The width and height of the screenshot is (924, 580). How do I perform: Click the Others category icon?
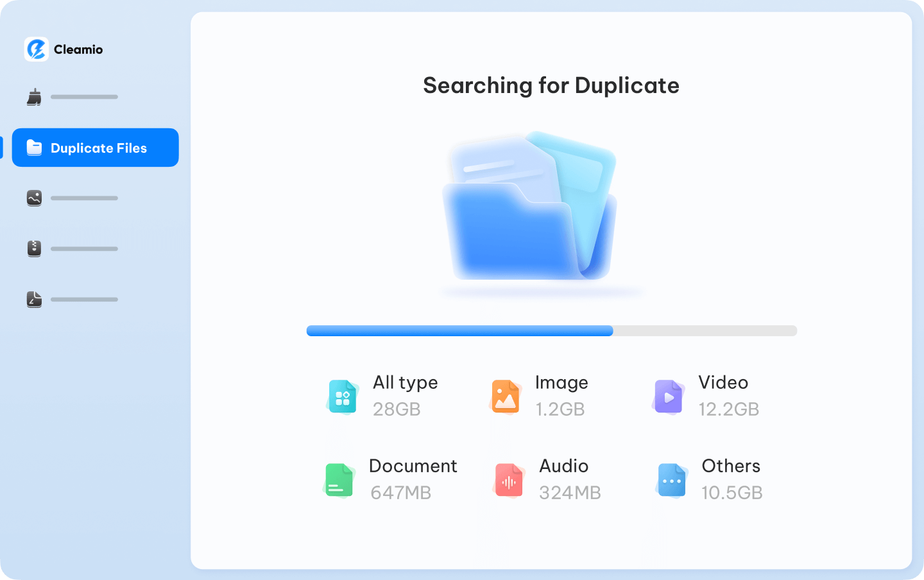click(671, 480)
